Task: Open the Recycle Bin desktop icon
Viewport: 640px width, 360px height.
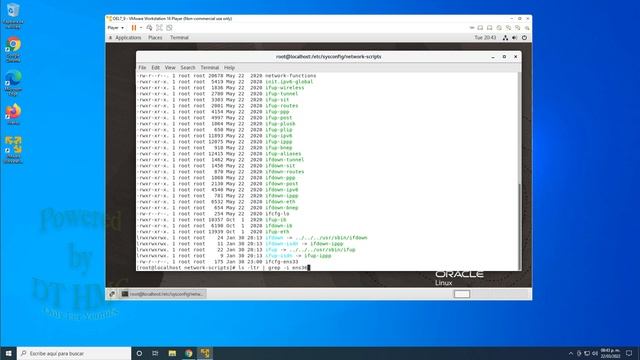Action: pos(13,16)
